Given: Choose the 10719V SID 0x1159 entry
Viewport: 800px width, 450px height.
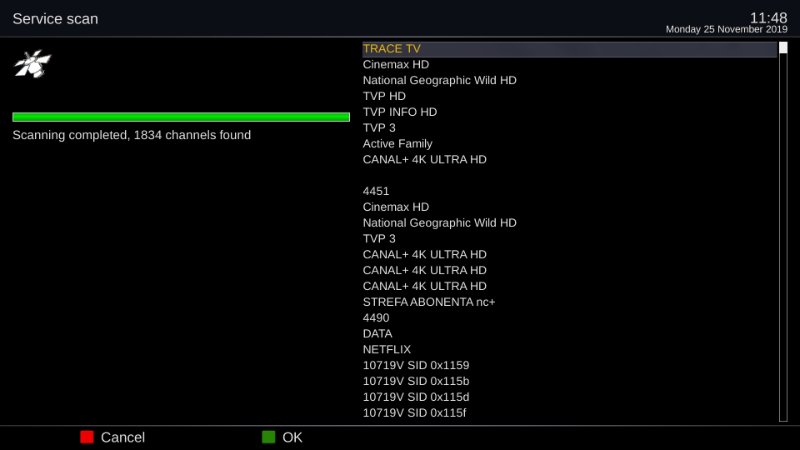Looking at the screenshot, I should pyautogui.click(x=415, y=366).
